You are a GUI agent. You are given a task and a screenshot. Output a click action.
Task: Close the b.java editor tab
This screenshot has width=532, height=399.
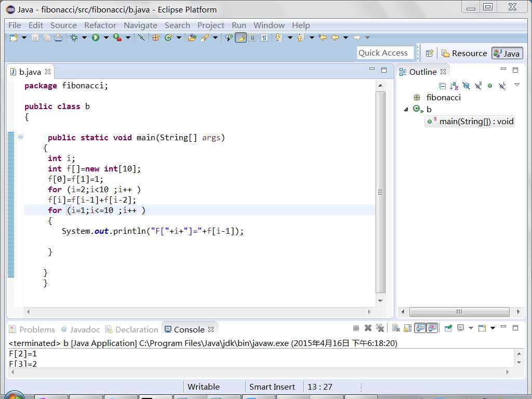[x=48, y=72]
